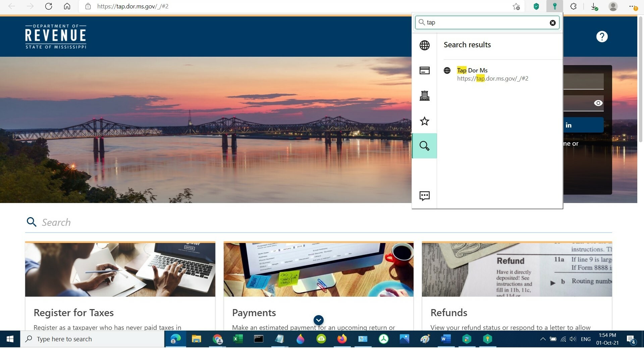Screen dimensions: 644x348
Task: Open Excel from taskbar
Action: pos(238,339)
